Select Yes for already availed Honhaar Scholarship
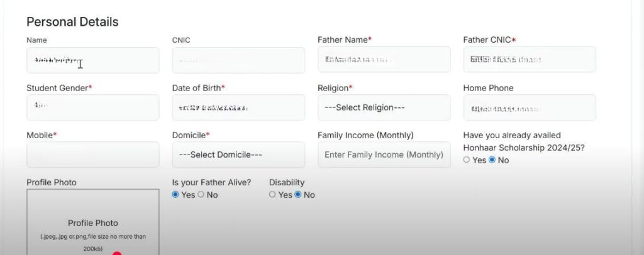Screen dimensions: 644x255 pyautogui.click(x=467, y=160)
